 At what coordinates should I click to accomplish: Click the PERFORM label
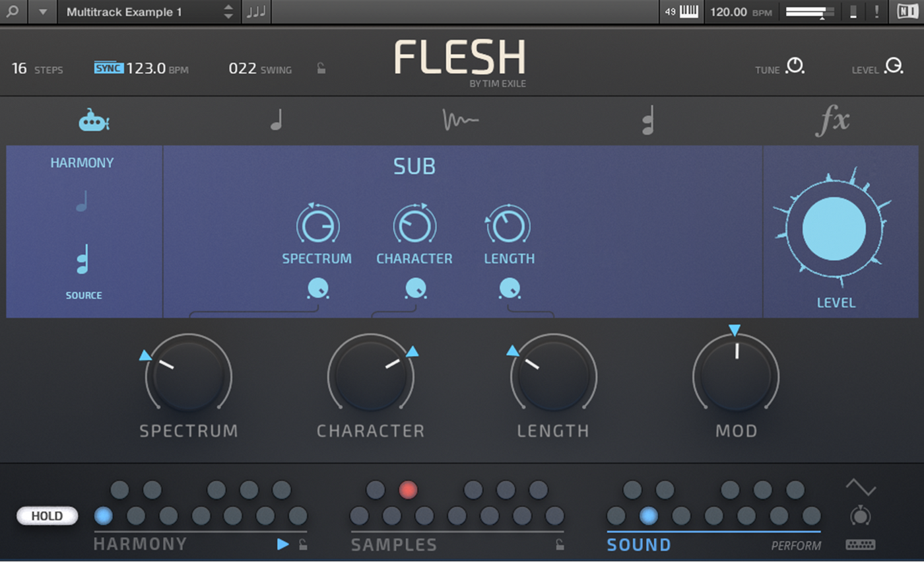[x=796, y=546]
